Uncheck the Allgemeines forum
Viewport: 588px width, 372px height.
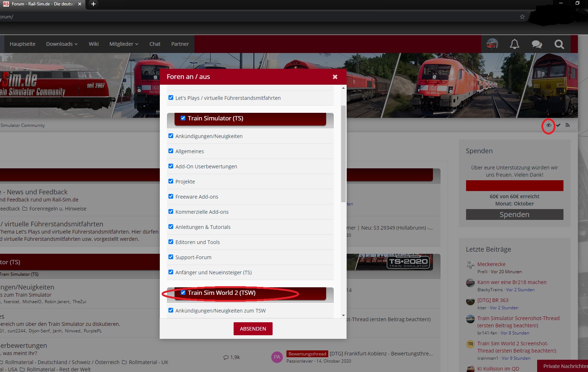[x=171, y=151]
